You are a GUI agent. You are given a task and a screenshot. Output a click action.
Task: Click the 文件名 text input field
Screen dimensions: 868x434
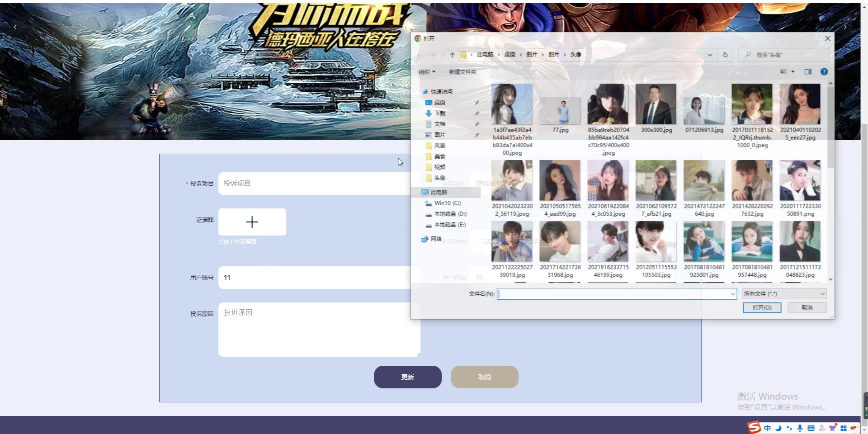pos(613,294)
